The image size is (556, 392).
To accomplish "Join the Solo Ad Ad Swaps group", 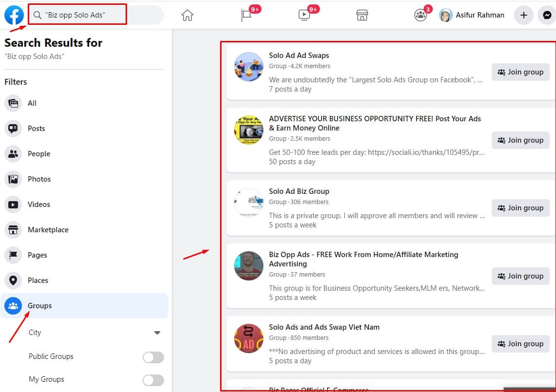I will coord(520,72).
